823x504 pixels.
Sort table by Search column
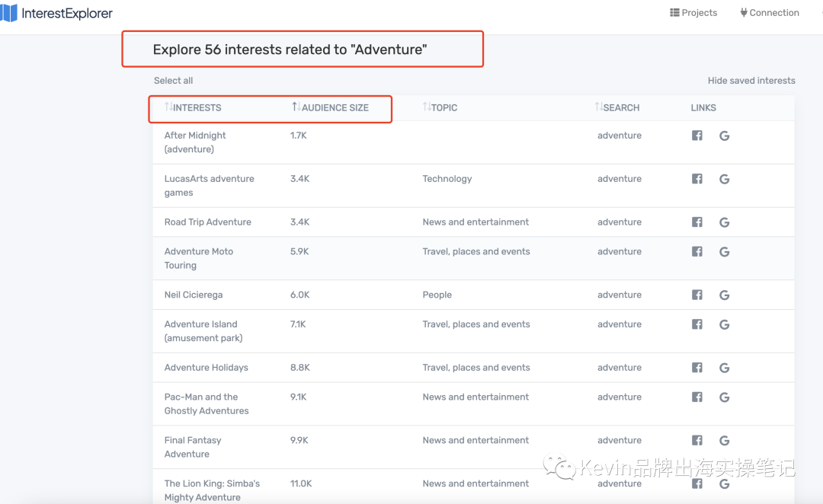point(617,107)
